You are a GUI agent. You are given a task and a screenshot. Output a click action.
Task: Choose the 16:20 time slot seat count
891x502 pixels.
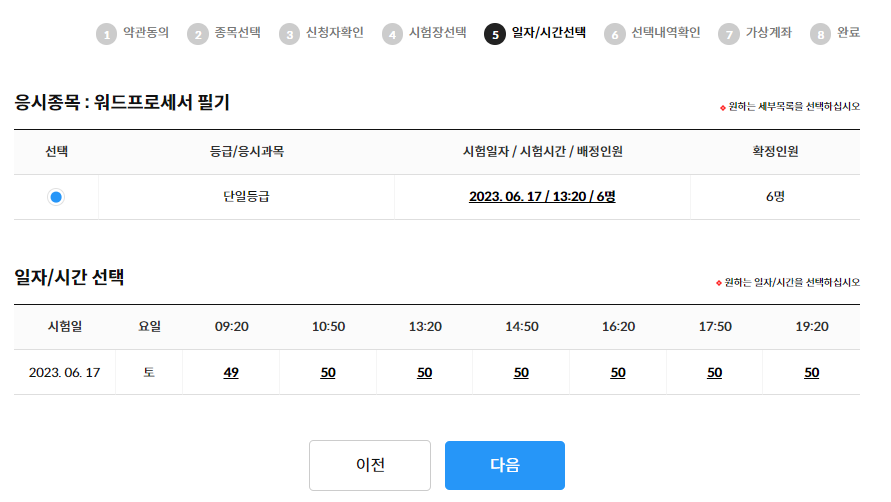coord(618,372)
